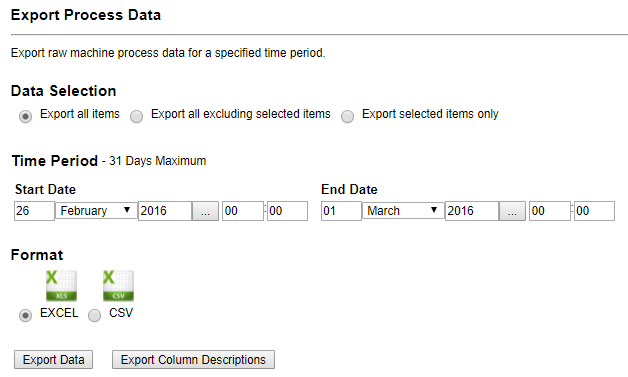This screenshot has height=377, width=628.
Task: Click the CSV file icon
Action: pos(118,286)
